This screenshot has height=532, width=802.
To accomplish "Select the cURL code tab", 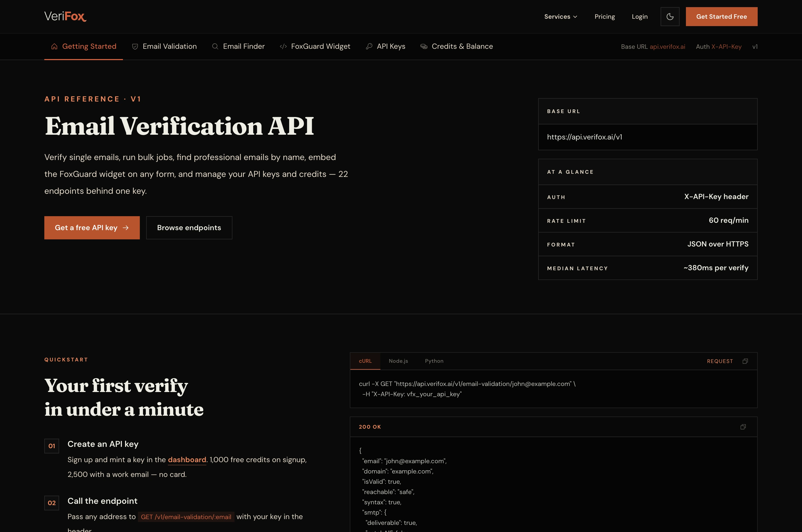I will [x=365, y=361].
